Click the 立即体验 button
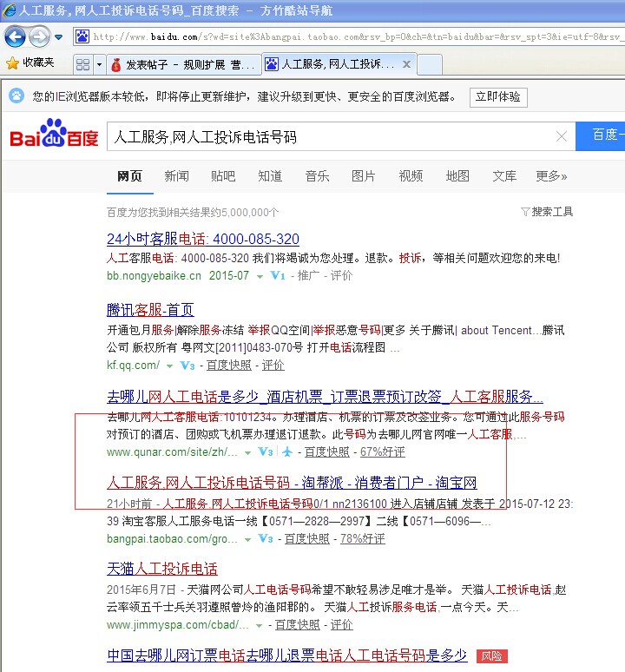The height and width of the screenshot is (672, 625). tap(498, 97)
